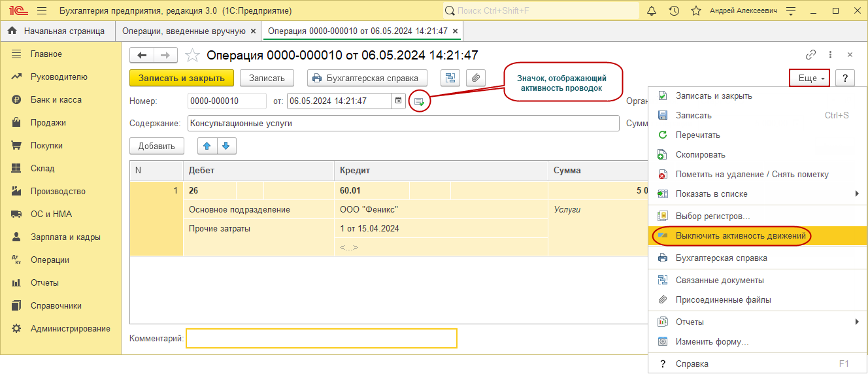
Task: Copy link to the operation with chain icon
Action: (810, 55)
